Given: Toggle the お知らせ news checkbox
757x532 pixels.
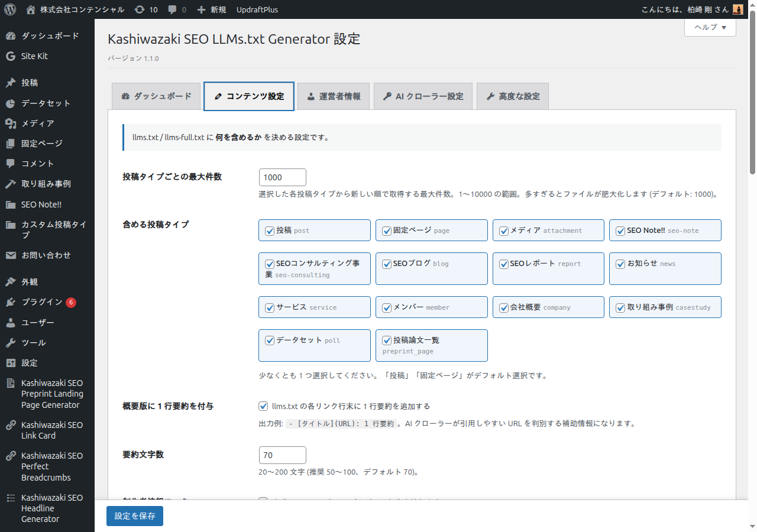Looking at the screenshot, I should 620,264.
